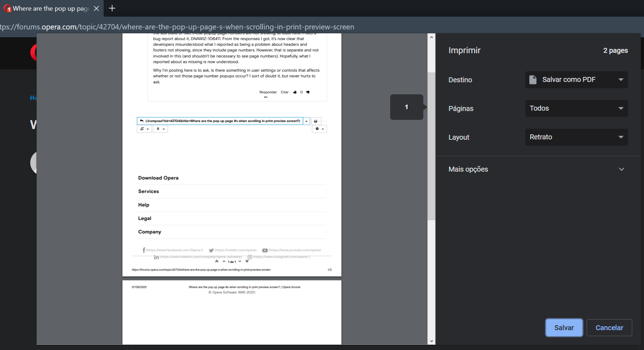This screenshot has width=644, height=350.
Task: Click the print preview scrollbar thumb
Action: click(431, 146)
